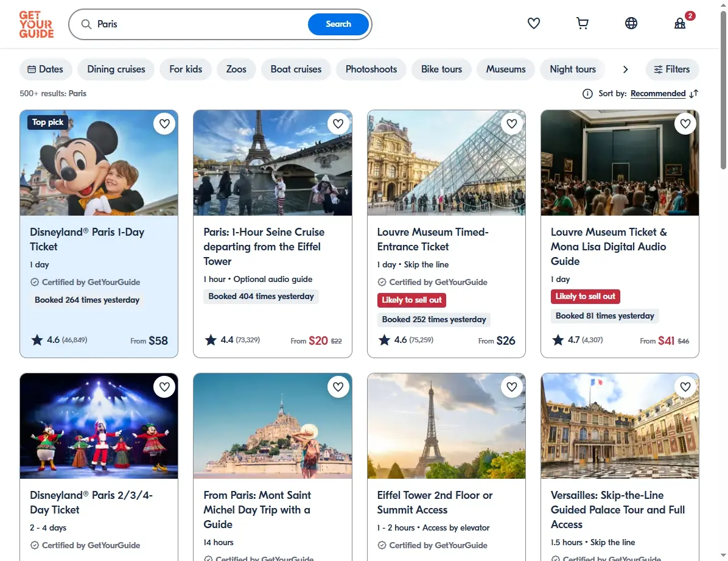Click 'Booked 81 times yesterday' label
Viewport: 728px width, 561px height.
coord(605,316)
